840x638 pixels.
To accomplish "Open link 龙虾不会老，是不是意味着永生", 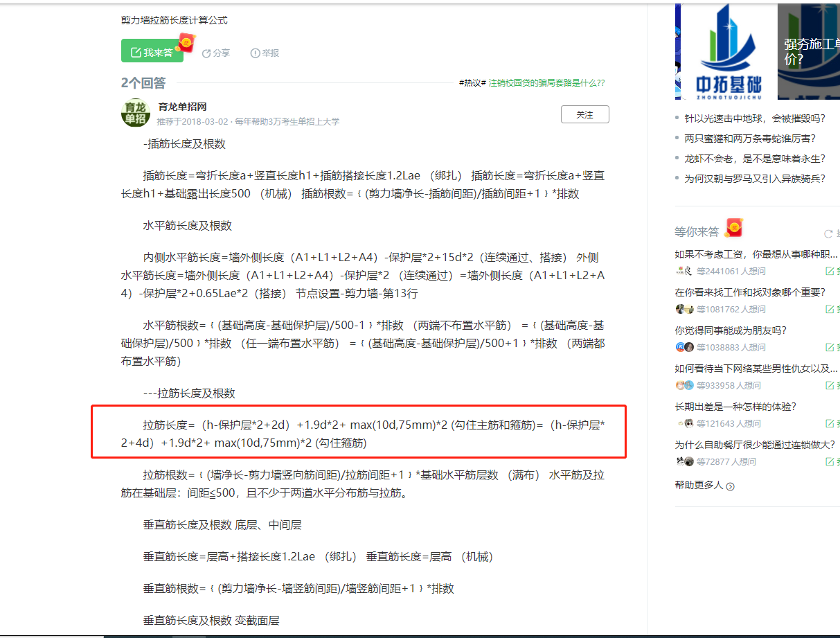I will pos(755,159).
